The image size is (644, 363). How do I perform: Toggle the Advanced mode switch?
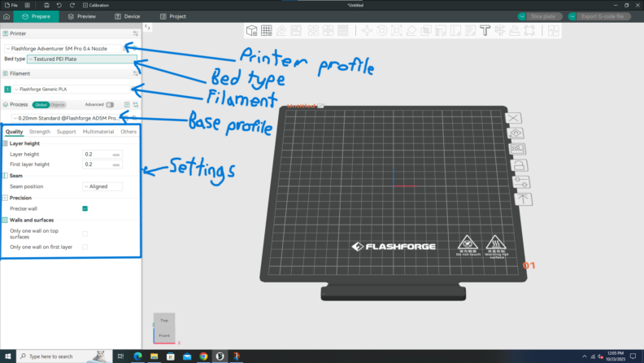point(110,105)
